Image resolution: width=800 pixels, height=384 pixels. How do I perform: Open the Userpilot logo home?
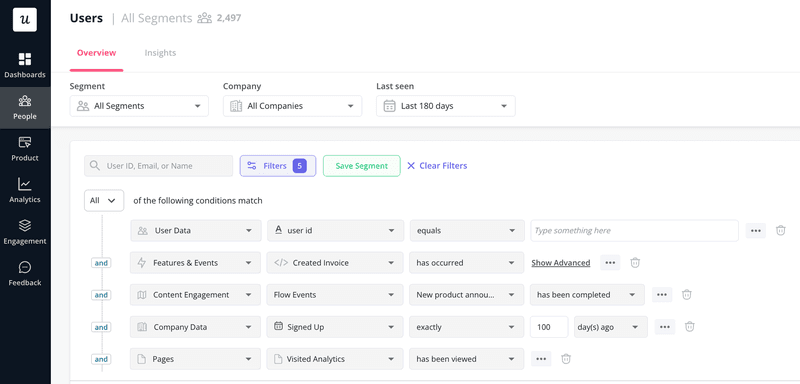24,20
